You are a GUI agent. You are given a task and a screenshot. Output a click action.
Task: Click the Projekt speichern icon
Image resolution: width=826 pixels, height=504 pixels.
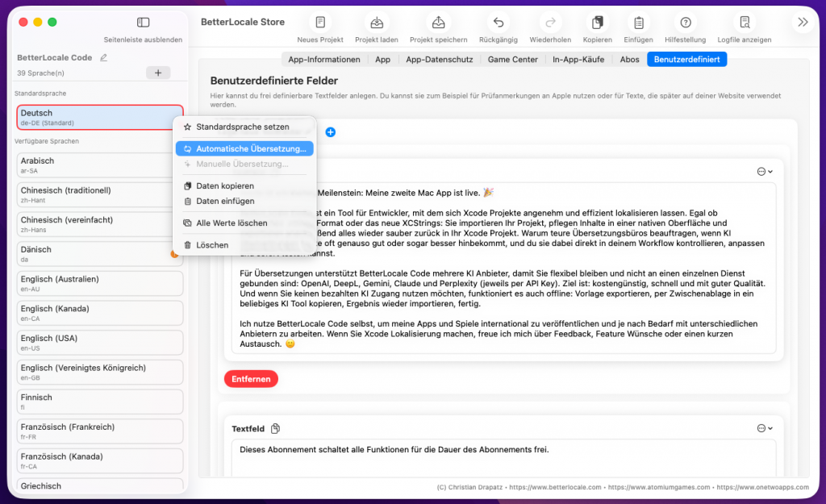[x=438, y=23]
